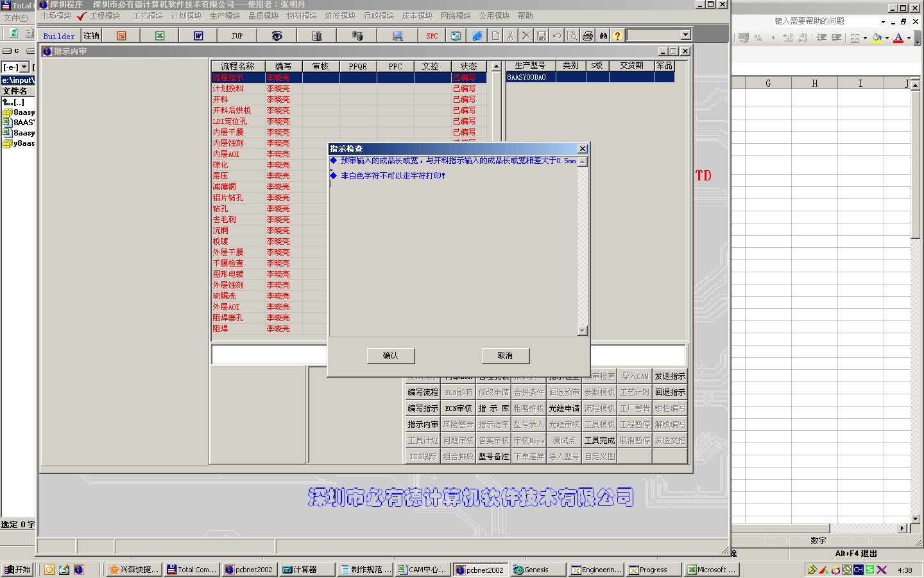Open the 帮助 menu

pos(525,16)
